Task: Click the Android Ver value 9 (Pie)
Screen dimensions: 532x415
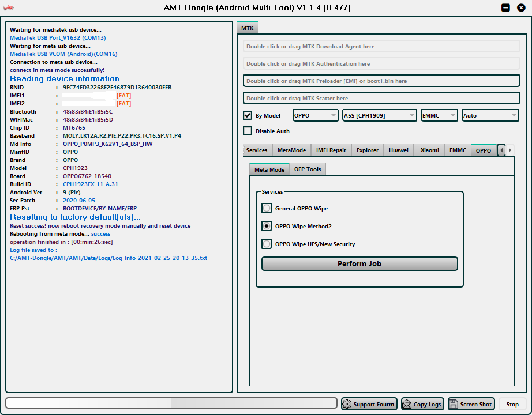Action: (72, 193)
